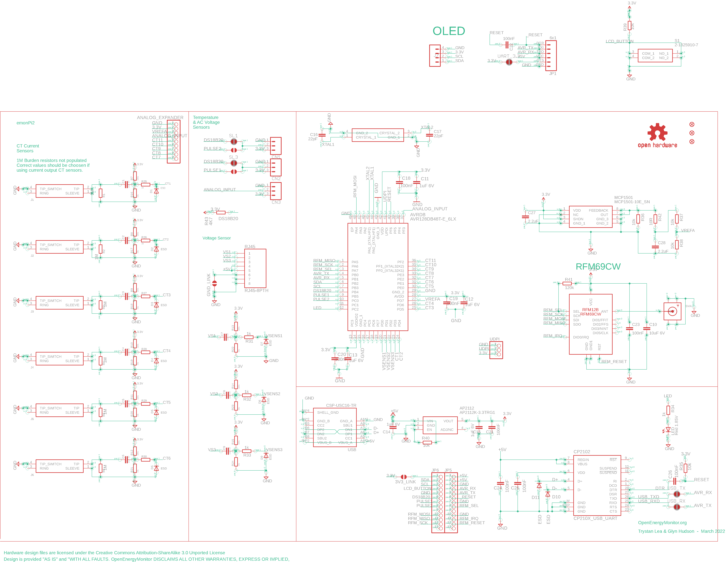
Task: Select the C16 22pF capacitor
Action: coord(322,135)
